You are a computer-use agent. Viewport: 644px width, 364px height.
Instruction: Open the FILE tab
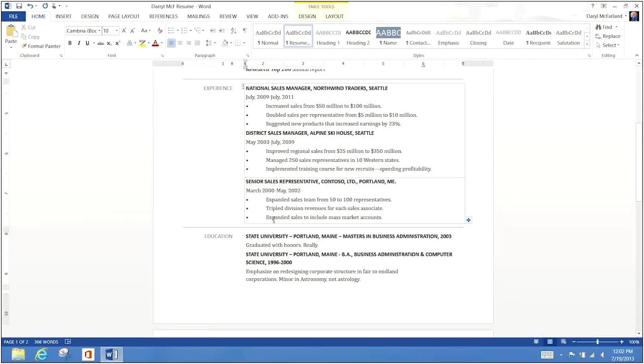[14, 17]
